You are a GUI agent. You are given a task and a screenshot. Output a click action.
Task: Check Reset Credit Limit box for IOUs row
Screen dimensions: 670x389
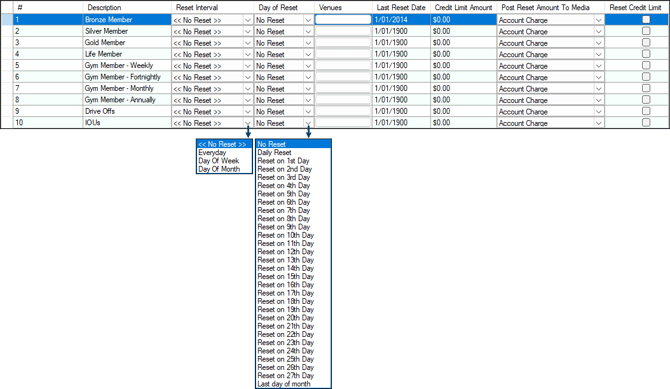click(x=646, y=122)
